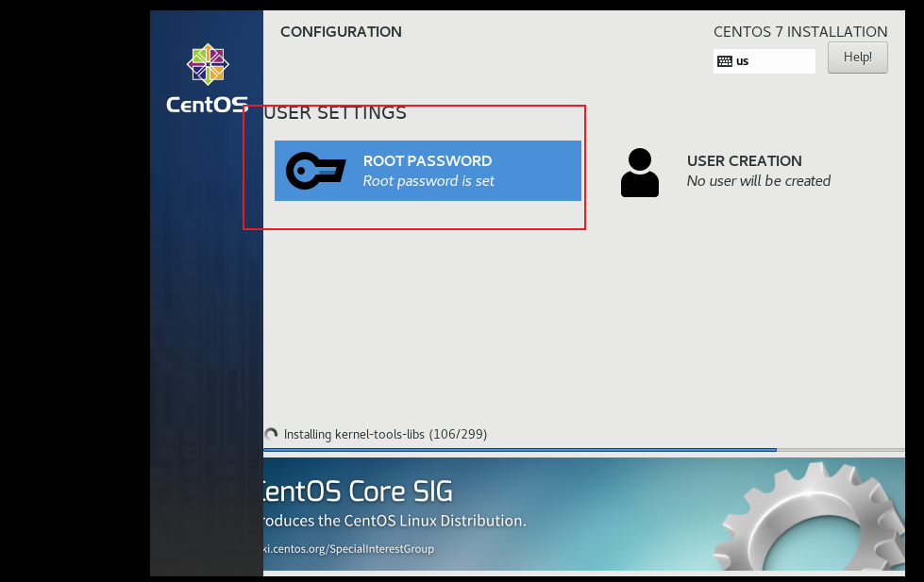Click the gear graphic in the banner
Viewport: 924px width, 582px height.
click(x=809, y=517)
